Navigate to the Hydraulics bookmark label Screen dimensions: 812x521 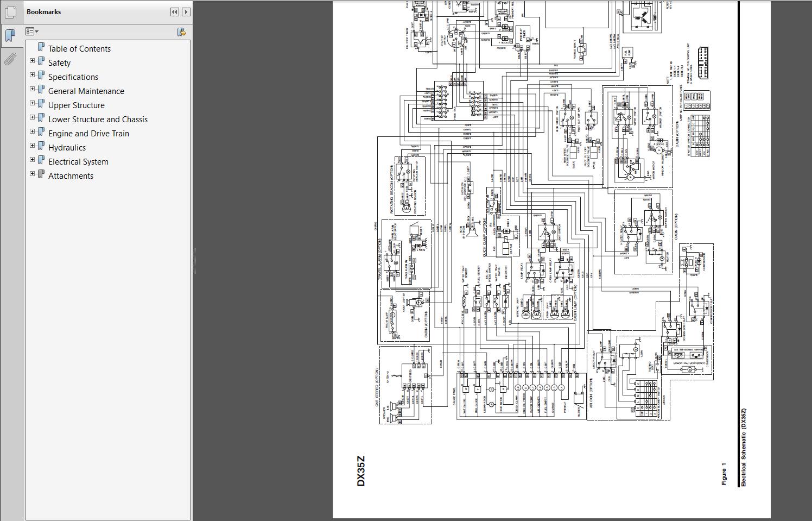pos(67,148)
